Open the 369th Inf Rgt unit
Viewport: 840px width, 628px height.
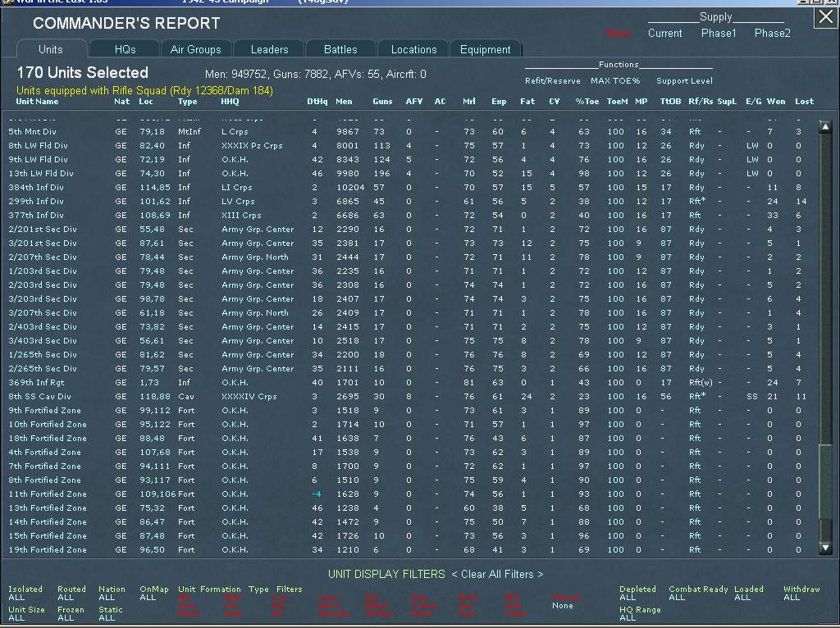point(36,383)
